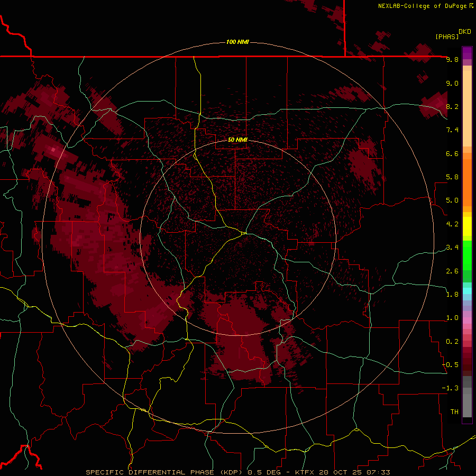476x476 pixels.
Task: Click the 9.0 value on the color scale
Action: coord(452,83)
